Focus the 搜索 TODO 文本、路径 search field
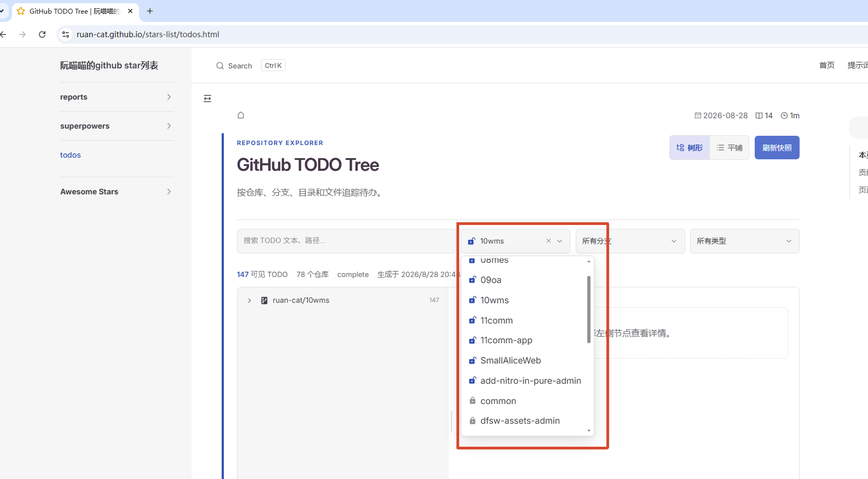 point(346,241)
